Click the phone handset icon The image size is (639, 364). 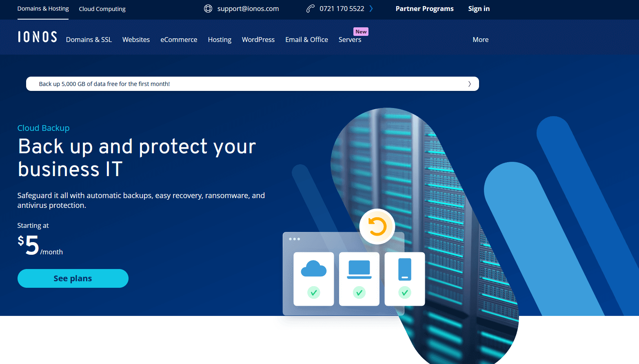(311, 9)
